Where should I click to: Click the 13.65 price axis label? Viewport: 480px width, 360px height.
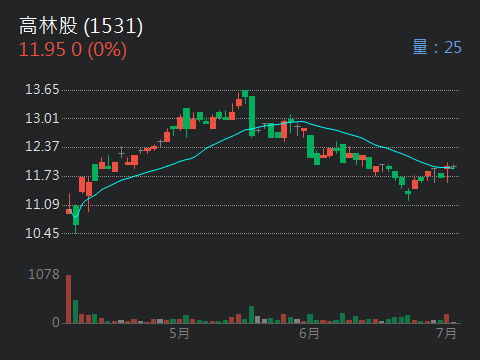pyautogui.click(x=42, y=90)
